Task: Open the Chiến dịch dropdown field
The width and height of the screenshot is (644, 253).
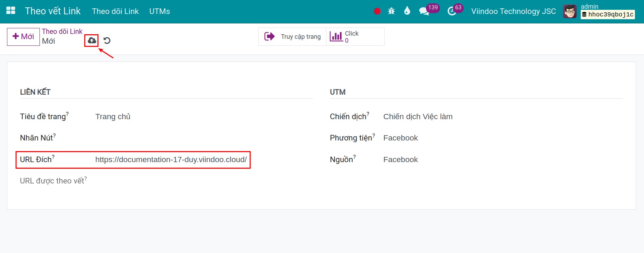Action: [503, 116]
